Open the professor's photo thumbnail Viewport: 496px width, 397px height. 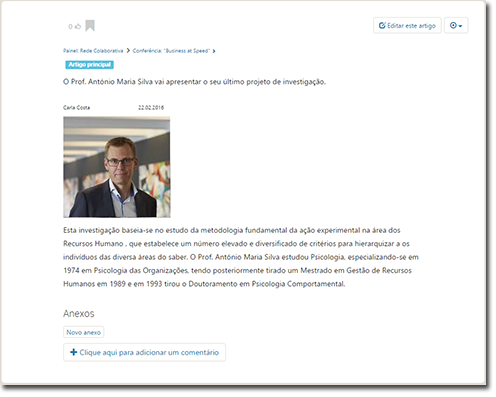[117, 167]
